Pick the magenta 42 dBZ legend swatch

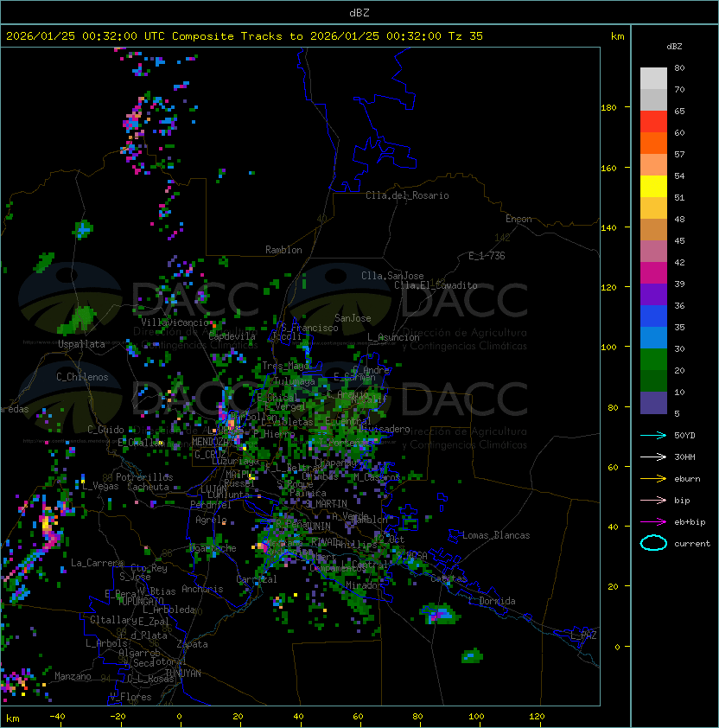(653, 273)
